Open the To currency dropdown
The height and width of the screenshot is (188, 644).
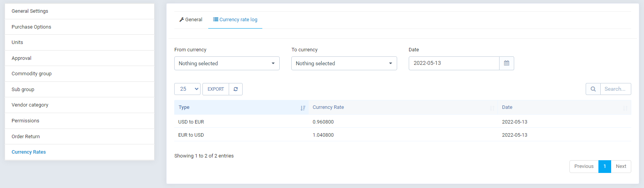344,63
